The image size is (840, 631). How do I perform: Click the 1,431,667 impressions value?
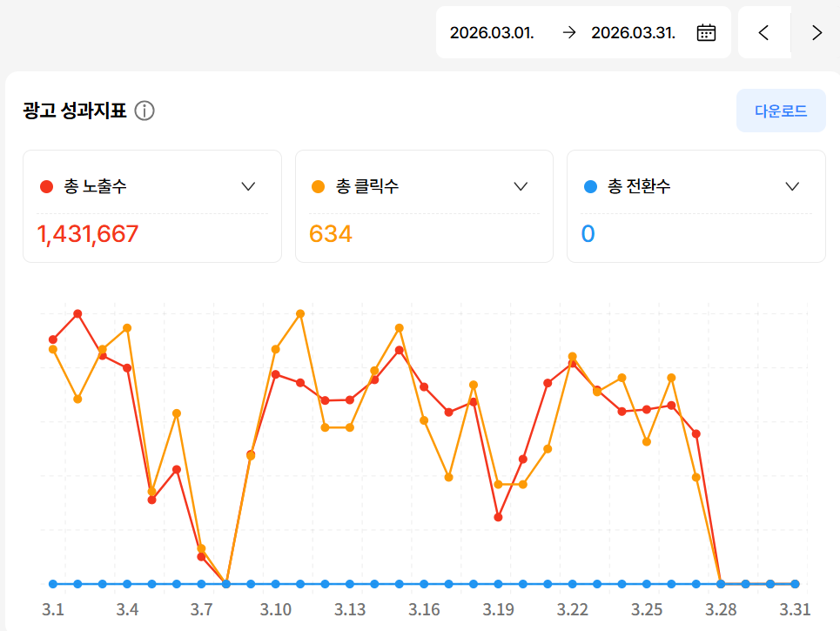coord(87,234)
